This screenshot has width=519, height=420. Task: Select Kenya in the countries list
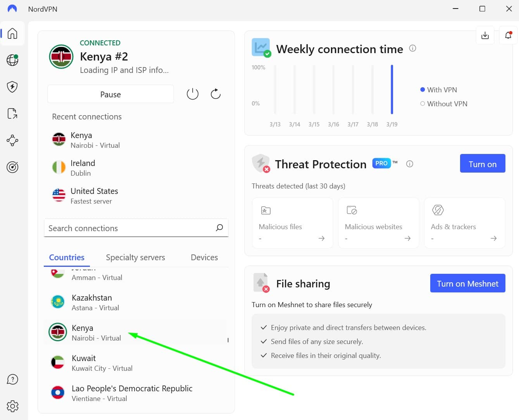[x=136, y=333]
